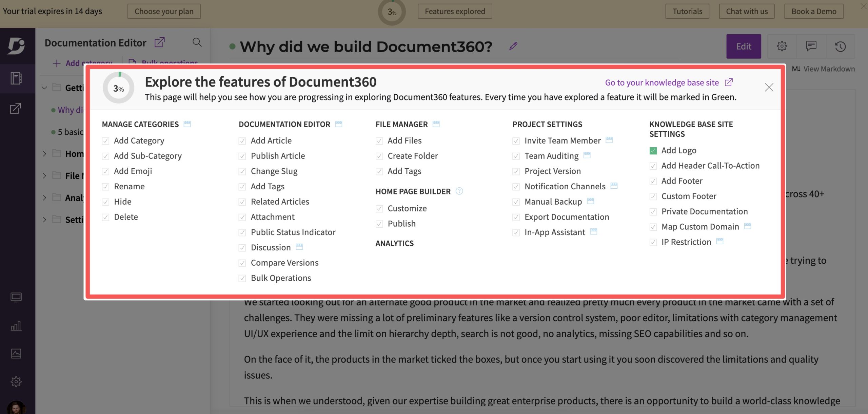Screen dimensions: 868x414
Task: Open the image drive sidebar icon
Action: coord(16,354)
